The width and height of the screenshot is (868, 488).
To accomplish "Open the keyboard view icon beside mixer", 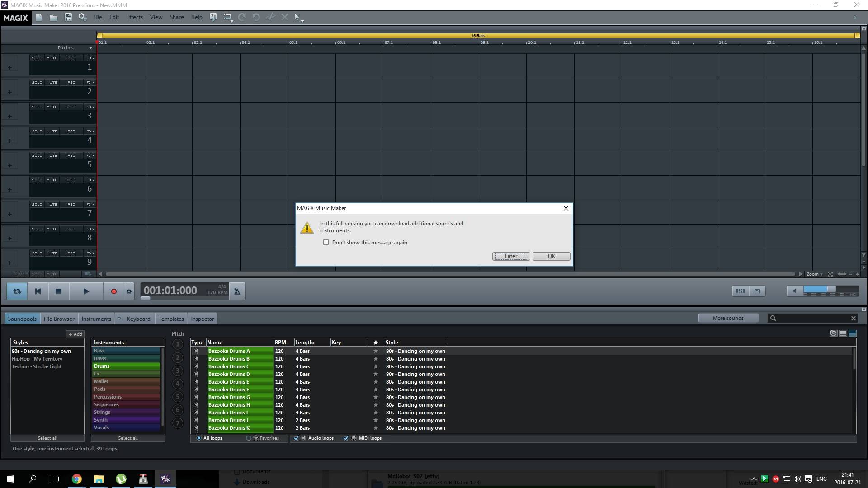I will [757, 291].
